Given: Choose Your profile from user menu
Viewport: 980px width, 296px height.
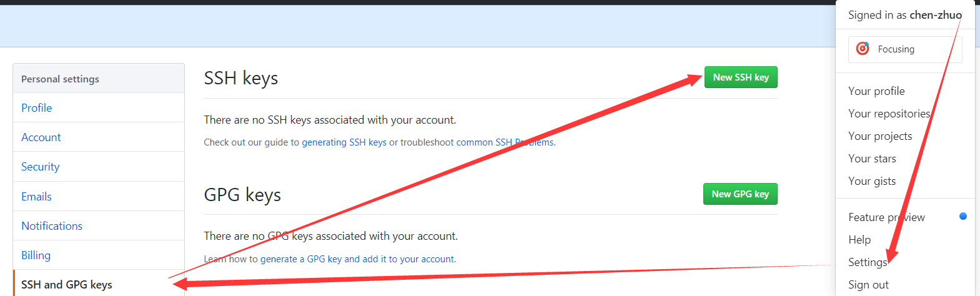Looking at the screenshot, I should click(876, 91).
